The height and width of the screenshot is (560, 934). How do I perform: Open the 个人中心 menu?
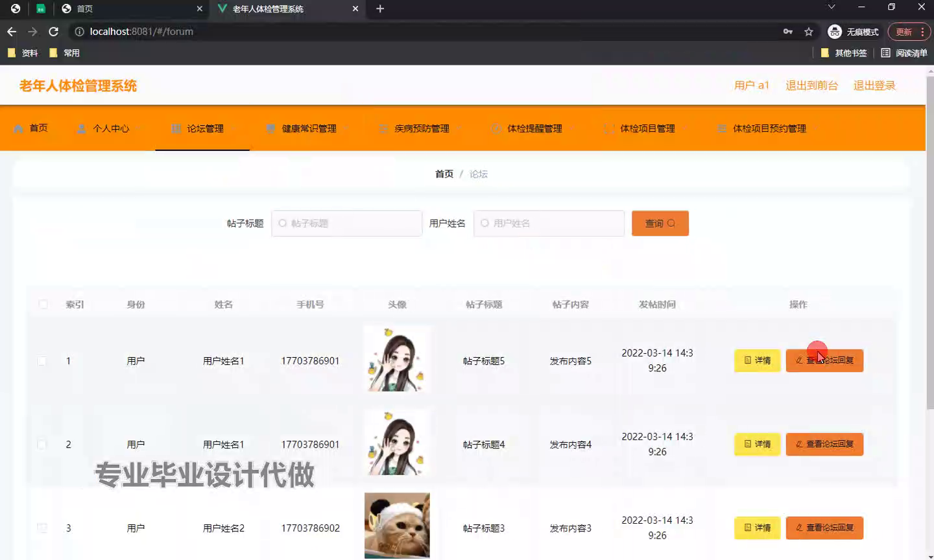(108, 128)
